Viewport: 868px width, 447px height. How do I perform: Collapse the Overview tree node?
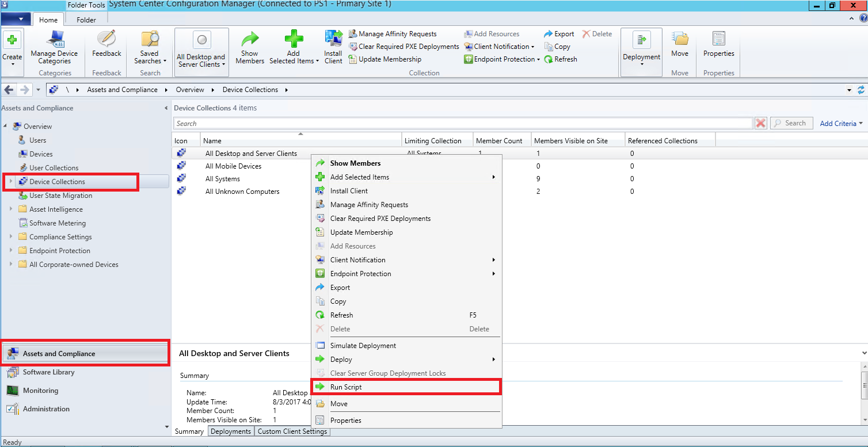pos(6,127)
